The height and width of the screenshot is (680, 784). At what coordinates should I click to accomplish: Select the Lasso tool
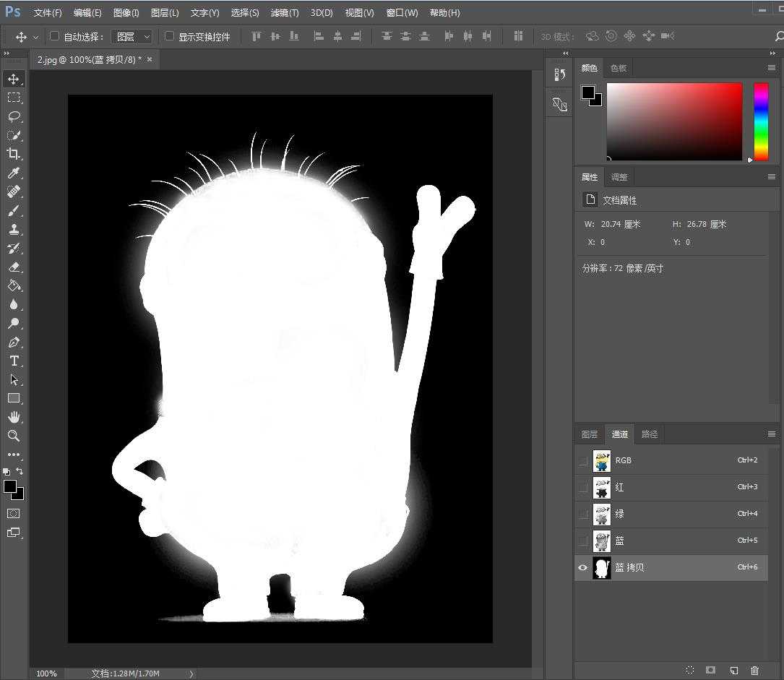(x=14, y=116)
